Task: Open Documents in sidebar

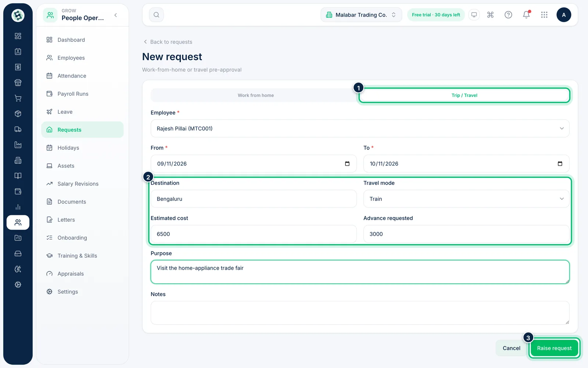Action: pyautogui.click(x=82, y=202)
